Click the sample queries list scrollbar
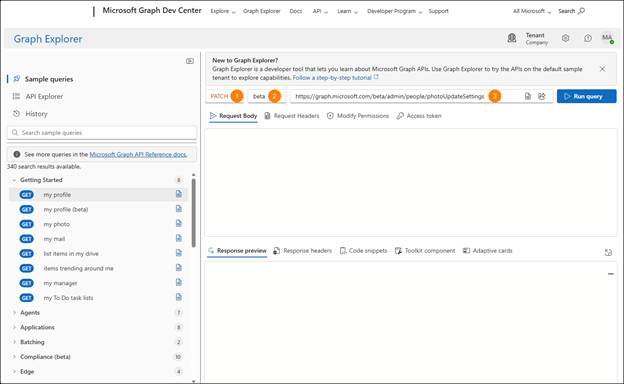This screenshot has width=624, height=384. [193, 213]
